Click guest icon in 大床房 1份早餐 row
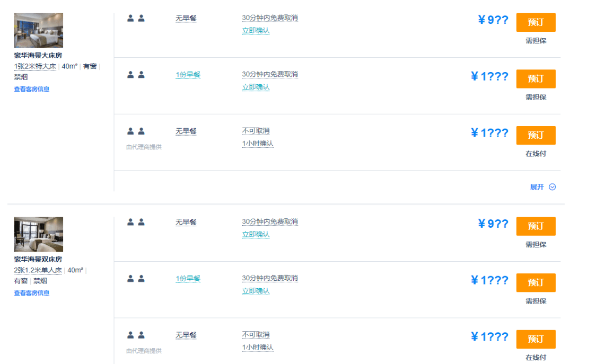 point(136,75)
